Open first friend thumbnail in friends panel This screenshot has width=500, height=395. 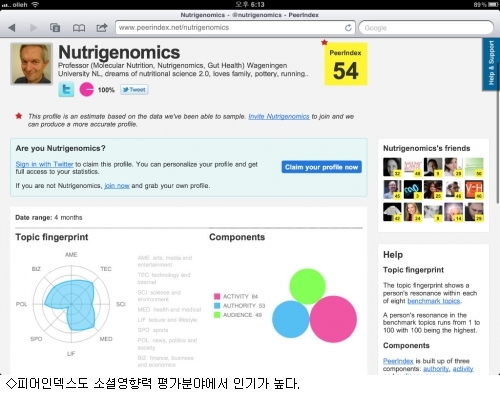tap(392, 167)
